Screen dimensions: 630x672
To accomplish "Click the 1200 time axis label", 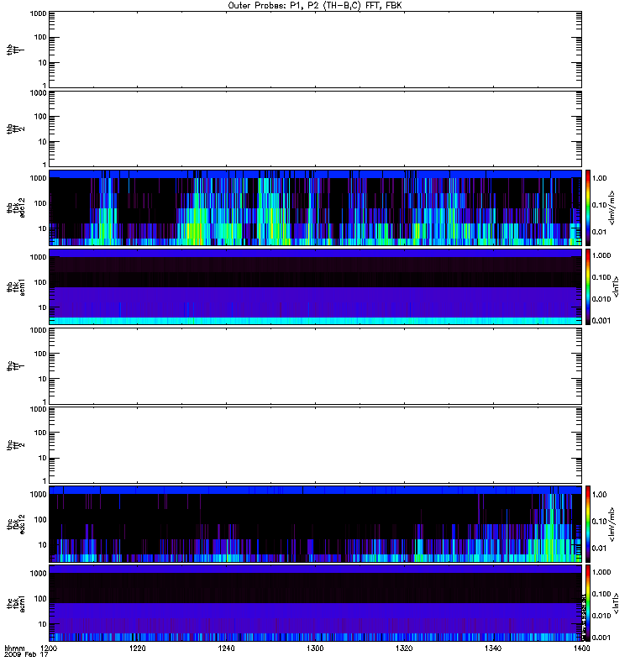I will [49, 648].
